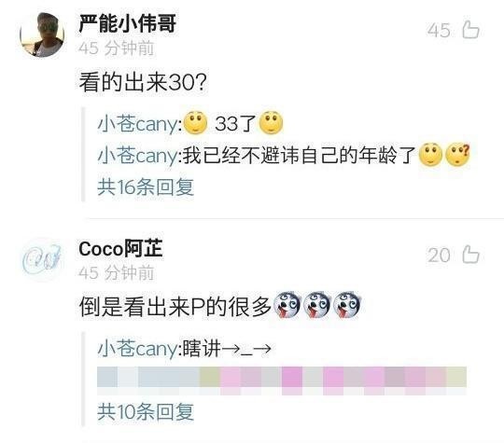Select the comment text 看的出来30?
Screen dimensions: 504x443
143,82
